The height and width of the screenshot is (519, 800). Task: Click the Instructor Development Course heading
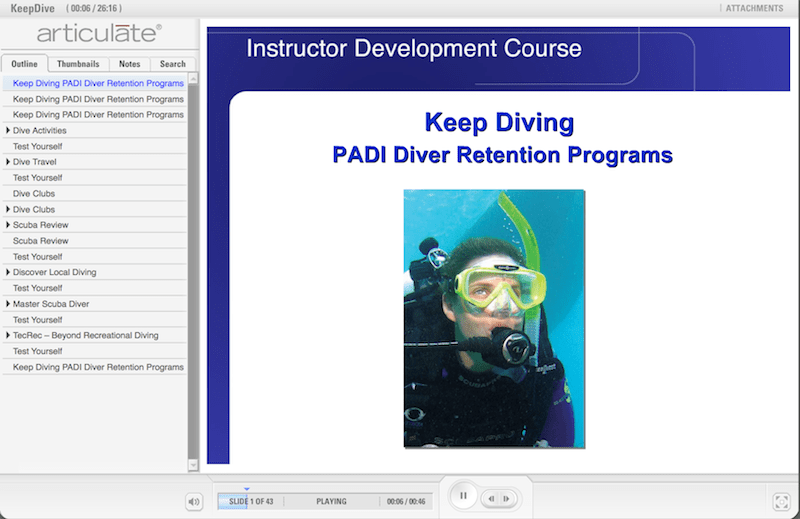414,48
